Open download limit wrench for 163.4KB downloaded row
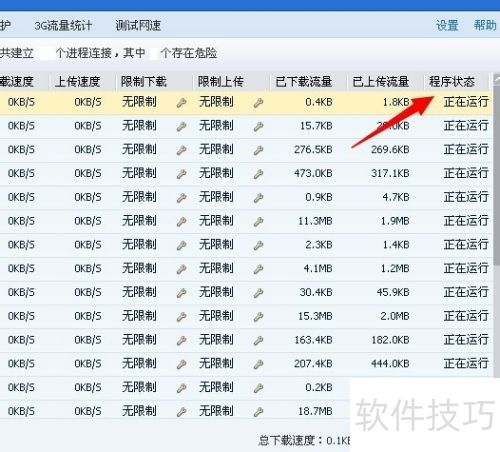The image size is (500, 452). tap(181, 340)
